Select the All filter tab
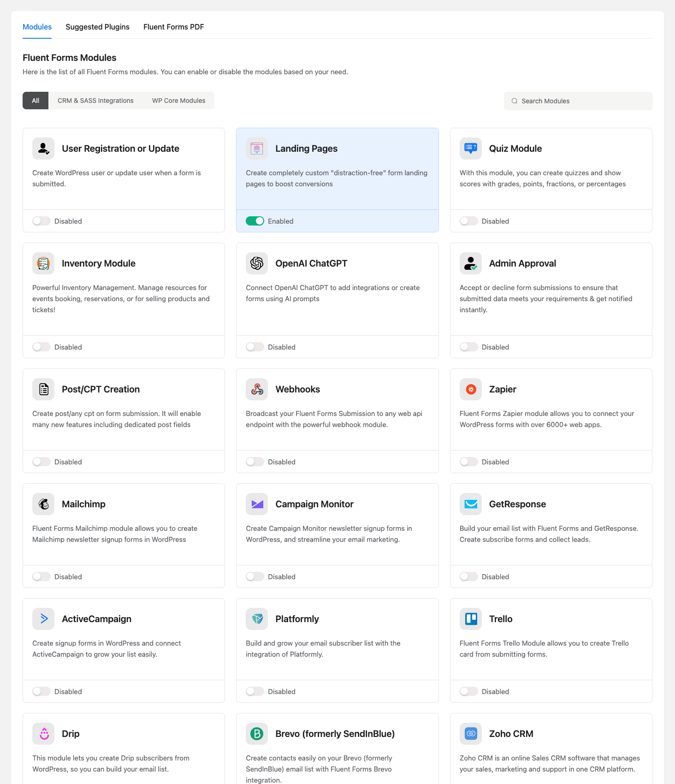The image size is (675, 784). [x=36, y=101]
